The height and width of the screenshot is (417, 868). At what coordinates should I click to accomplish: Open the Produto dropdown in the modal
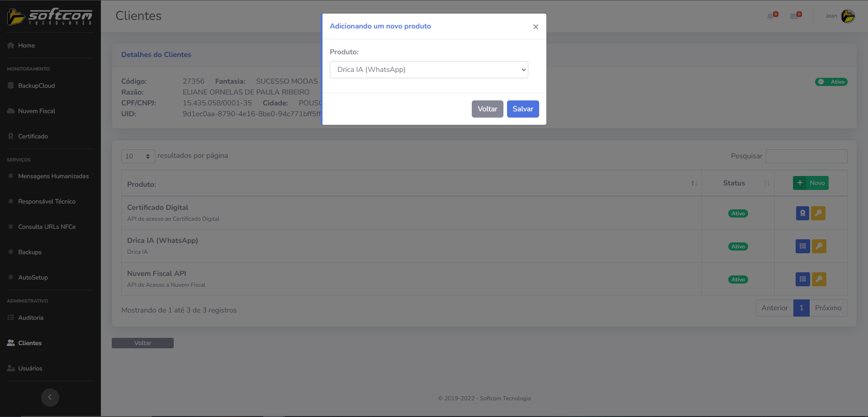pos(428,70)
